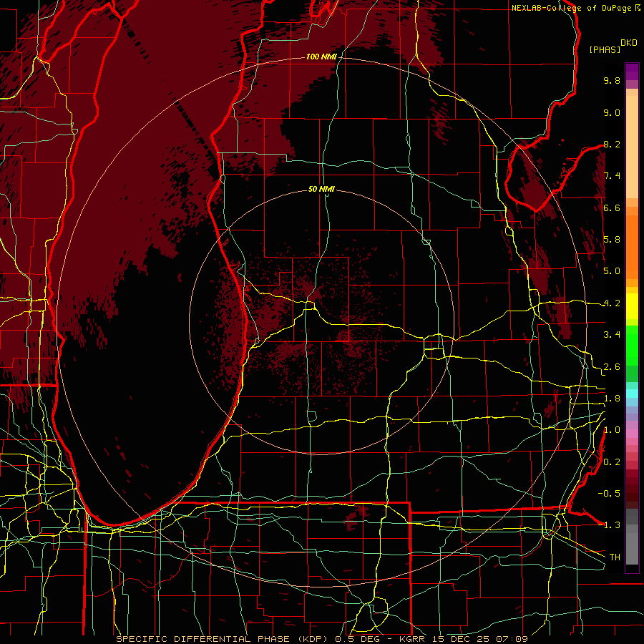
Task: Click the 3.4 value on the legend
Action: pos(612,335)
